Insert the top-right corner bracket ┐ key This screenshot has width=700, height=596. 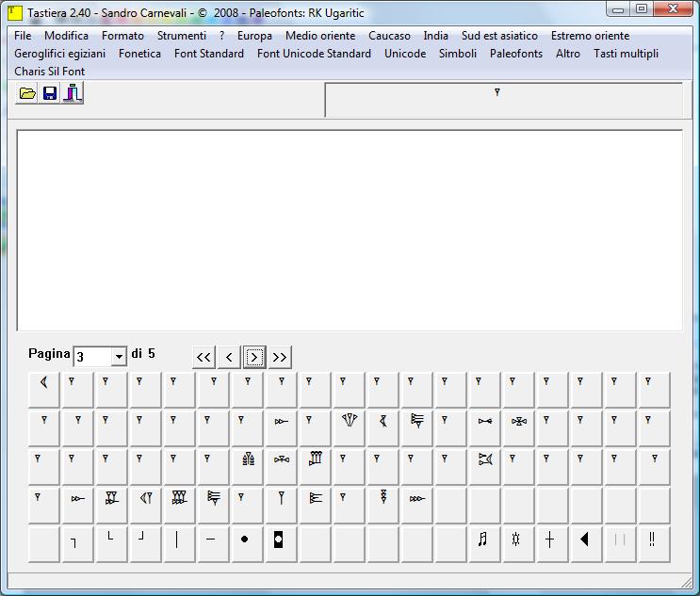point(77,544)
